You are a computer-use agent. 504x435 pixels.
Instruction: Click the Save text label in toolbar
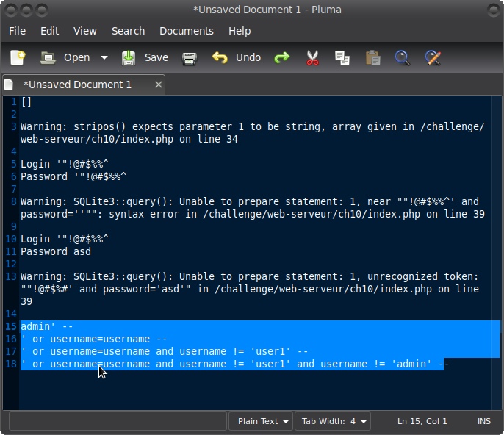[x=156, y=57]
